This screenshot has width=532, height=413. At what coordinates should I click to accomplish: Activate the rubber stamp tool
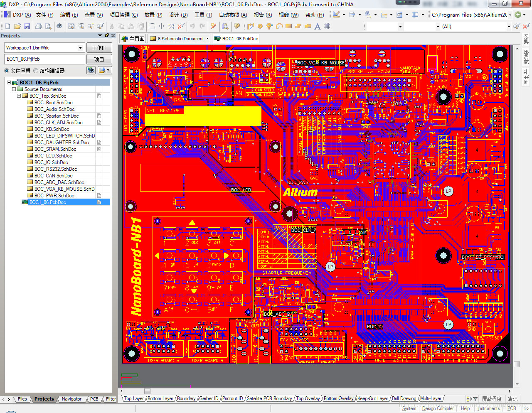coord(140,26)
